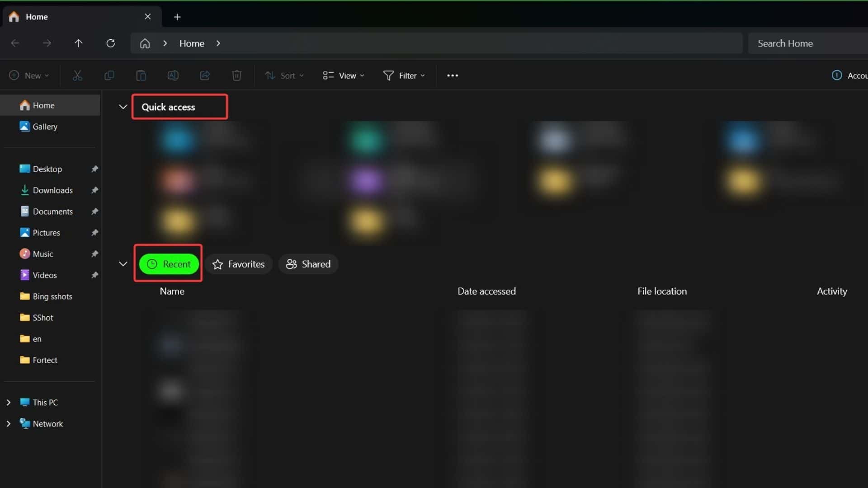This screenshot has width=868, height=488.
Task: Select the Rename icon
Action: [173, 75]
